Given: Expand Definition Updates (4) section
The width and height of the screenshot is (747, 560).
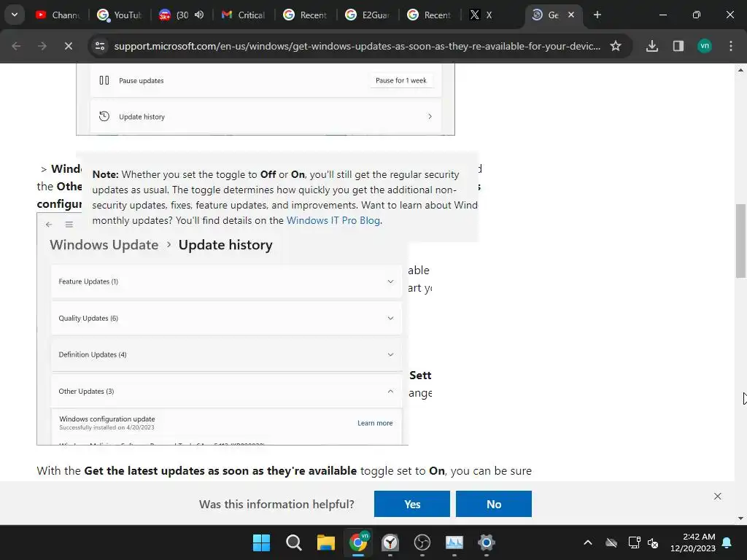Looking at the screenshot, I should tap(226, 354).
